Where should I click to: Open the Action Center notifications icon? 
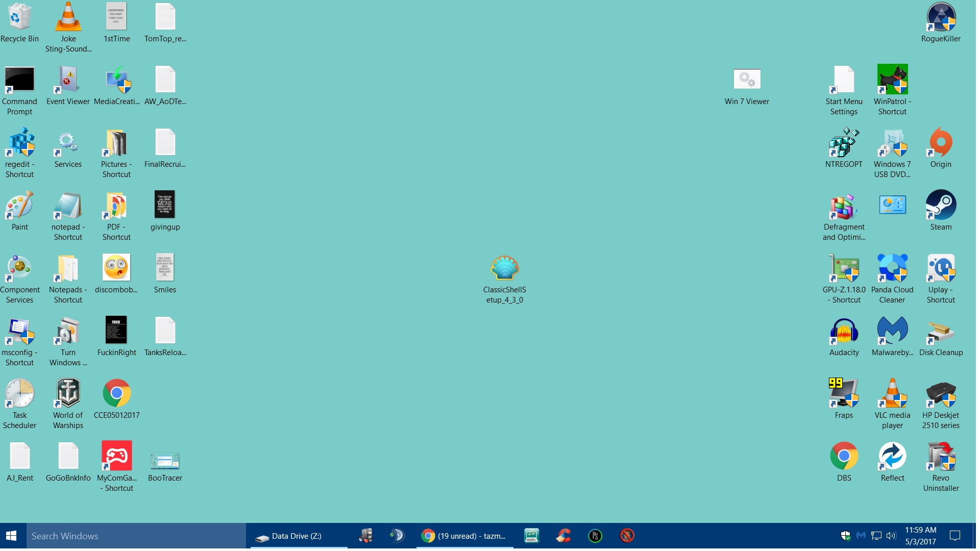pyautogui.click(x=954, y=536)
